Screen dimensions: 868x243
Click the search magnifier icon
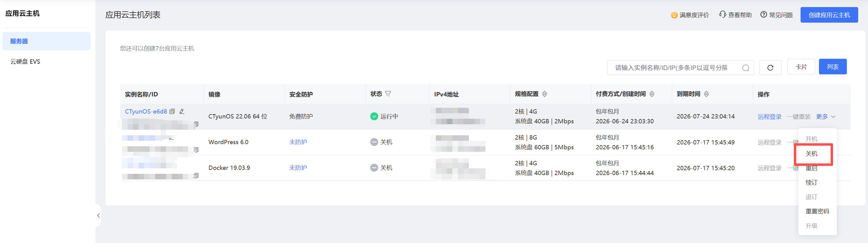point(746,68)
